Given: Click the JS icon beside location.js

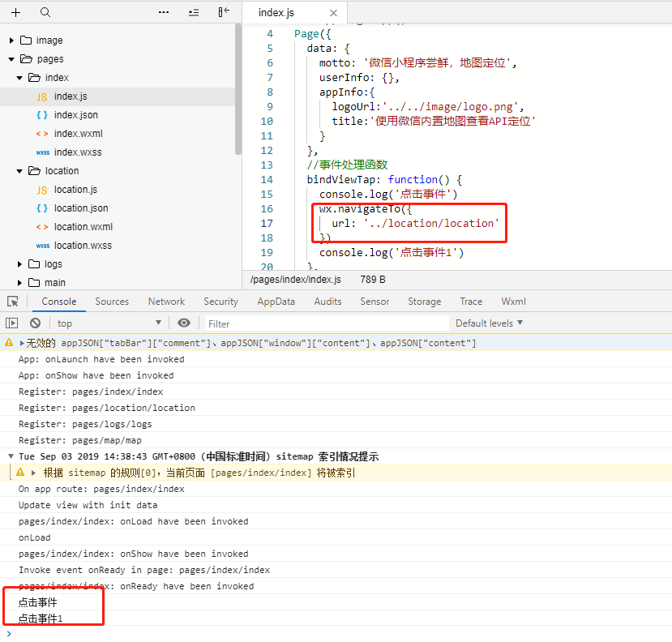Looking at the screenshot, I should tap(41, 190).
